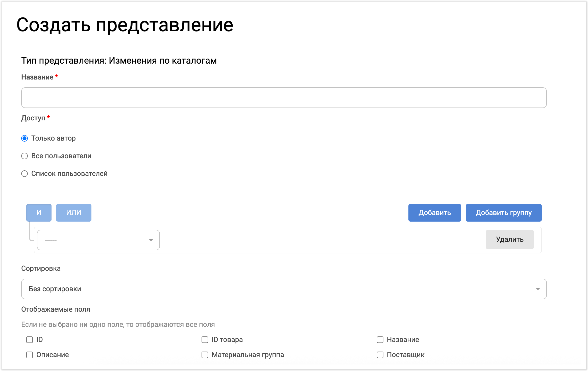Open the Без сортировки sorting dropdown
Screen dimensions: 588x371
point(278,289)
